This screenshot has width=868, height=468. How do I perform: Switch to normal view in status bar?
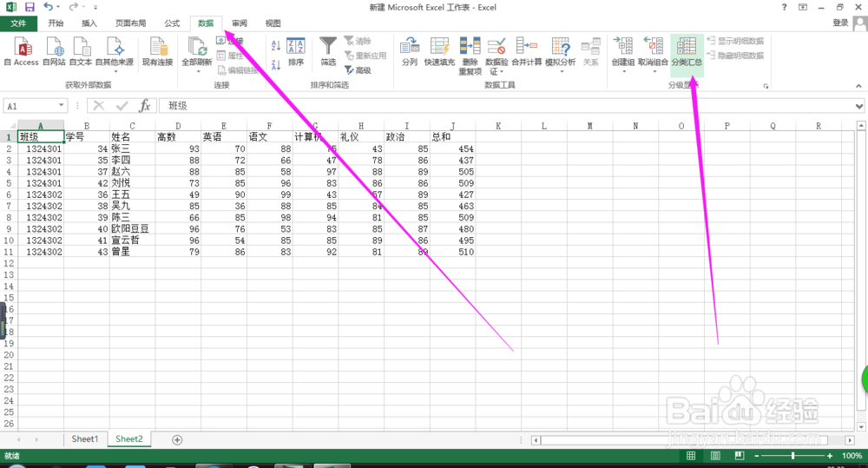[x=691, y=455]
